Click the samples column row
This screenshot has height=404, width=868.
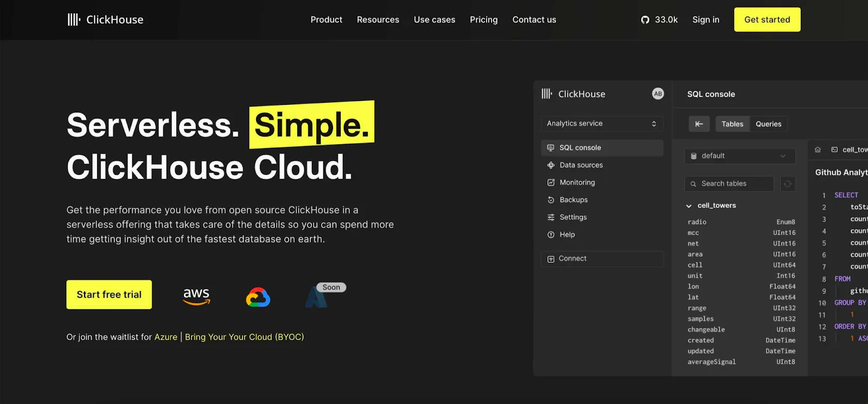(741, 319)
